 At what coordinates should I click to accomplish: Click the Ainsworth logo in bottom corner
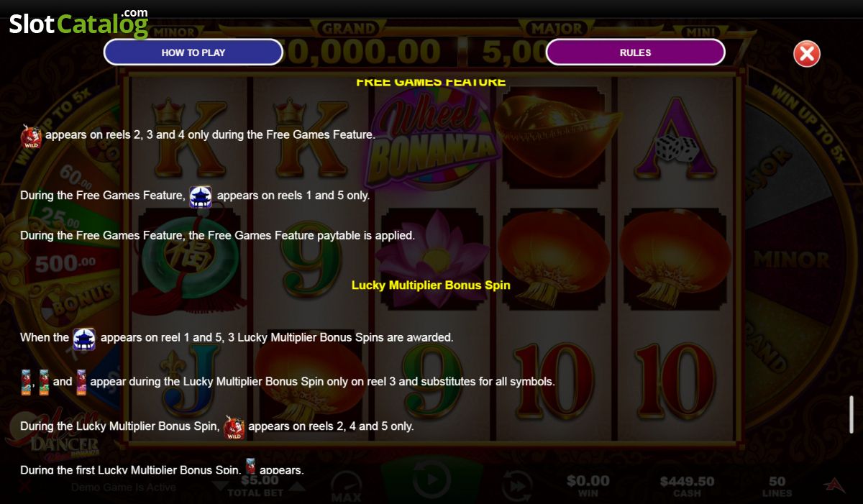[834, 485]
